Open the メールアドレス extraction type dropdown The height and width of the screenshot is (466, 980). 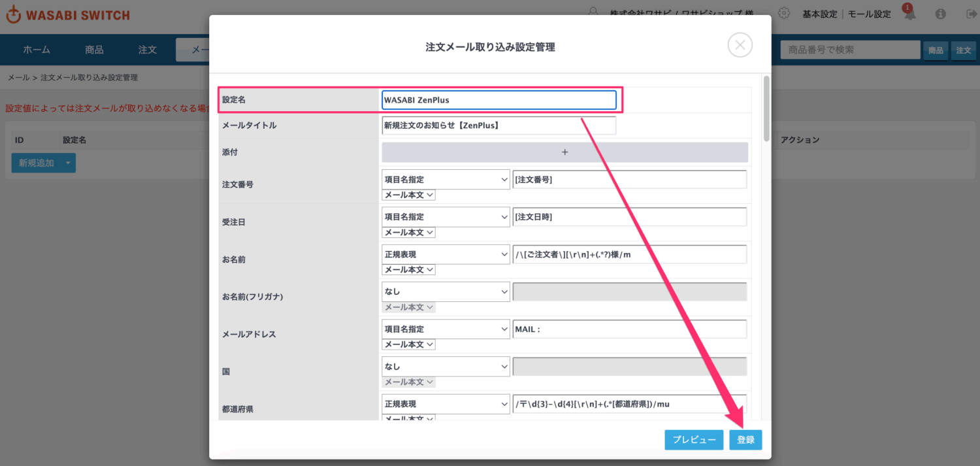tap(446, 329)
